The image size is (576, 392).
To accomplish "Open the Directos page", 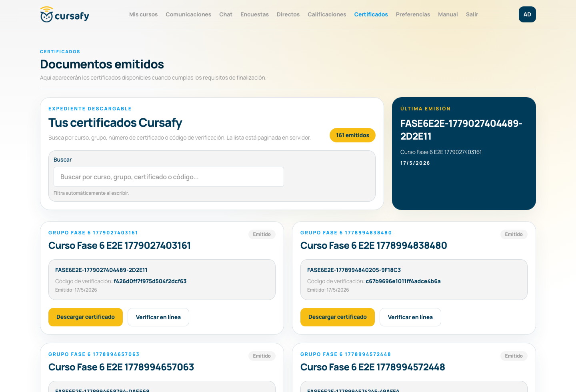I will 288,14.
